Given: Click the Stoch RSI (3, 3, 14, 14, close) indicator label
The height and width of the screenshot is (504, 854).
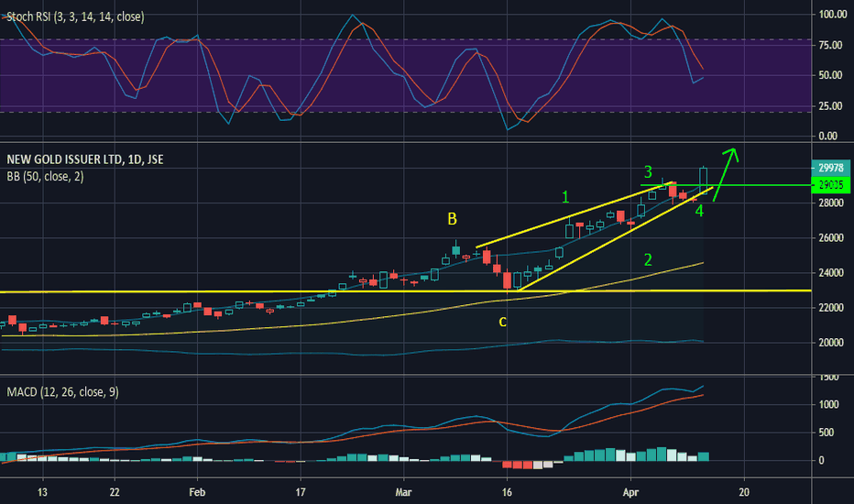Looking at the screenshot, I should [x=75, y=16].
